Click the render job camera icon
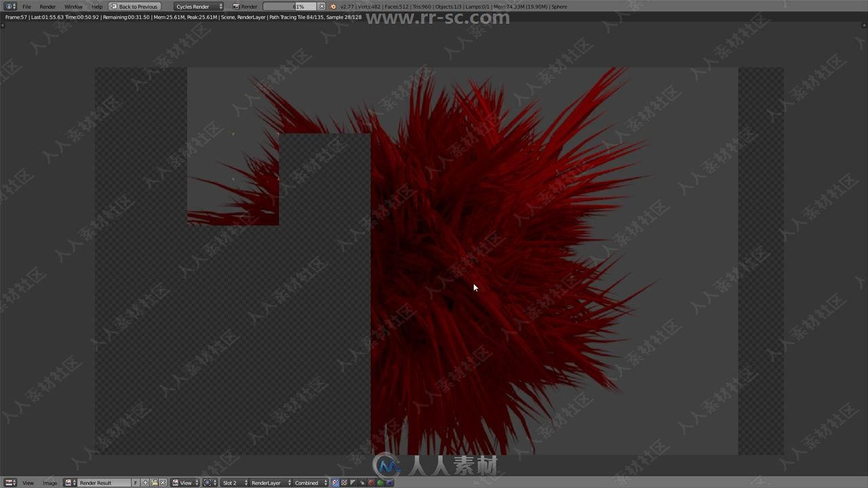This screenshot has height=488, width=868. click(x=237, y=7)
